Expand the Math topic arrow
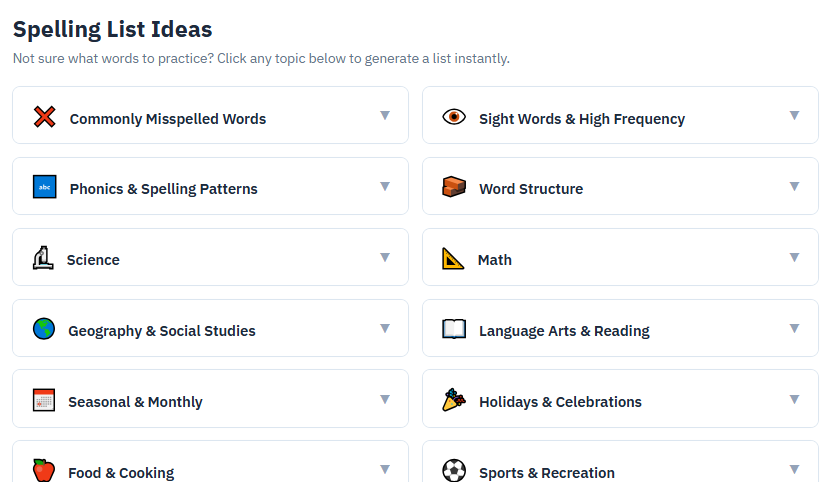Image resolution: width=829 pixels, height=482 pixels. tap(795, 258)
